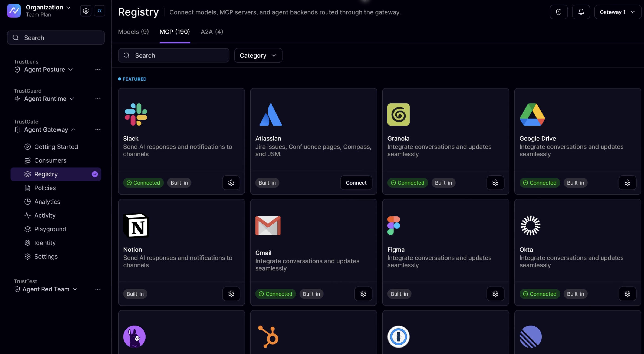Click the Notion logo icon
The height and width of the screenshot is (354, 644).
coord(136,226)
